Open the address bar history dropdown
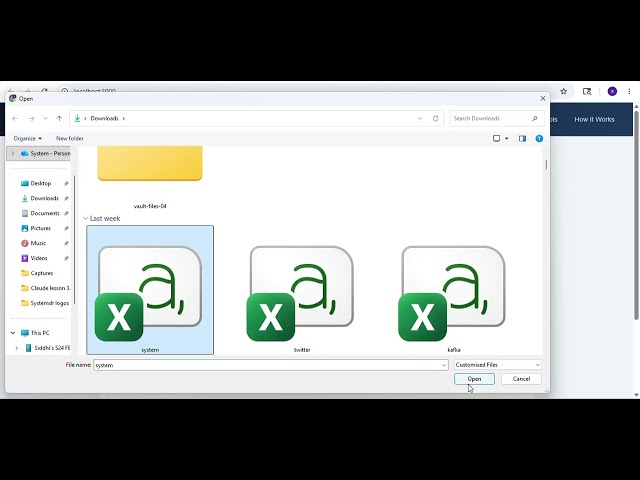Image resolution: width=640 pixels, height=480 pixels. [x=420, y=118]
